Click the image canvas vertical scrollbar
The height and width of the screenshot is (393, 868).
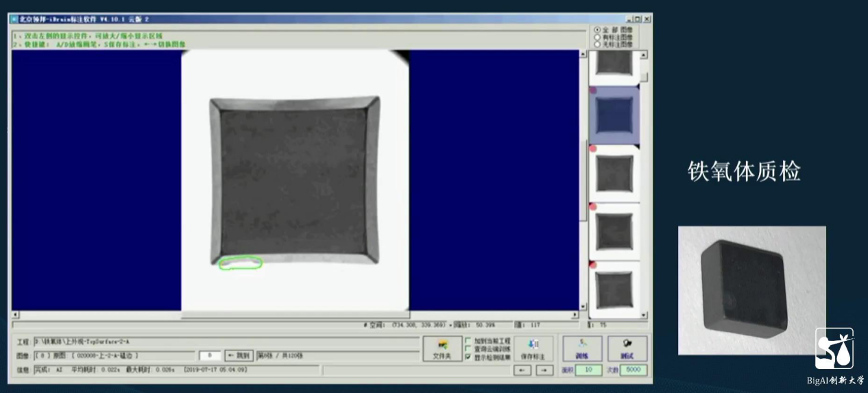583,180
